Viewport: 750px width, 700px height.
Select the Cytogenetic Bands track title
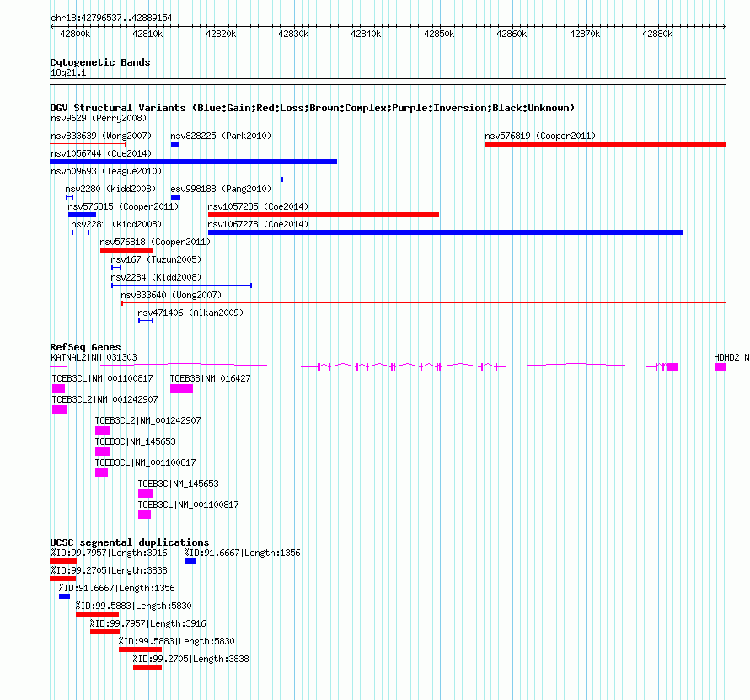coord(100,62)
